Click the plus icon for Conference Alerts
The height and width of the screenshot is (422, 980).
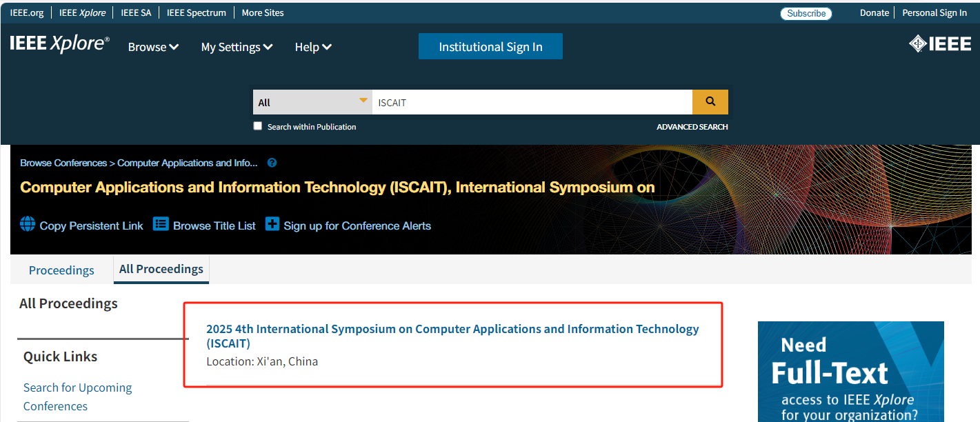(x=272, y=224)
